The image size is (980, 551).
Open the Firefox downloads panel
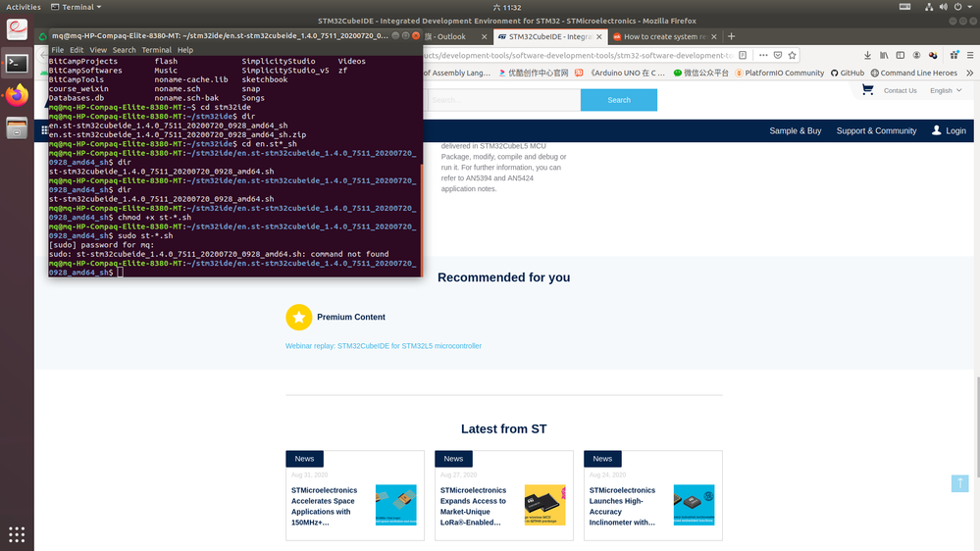(x=867, y=55)
